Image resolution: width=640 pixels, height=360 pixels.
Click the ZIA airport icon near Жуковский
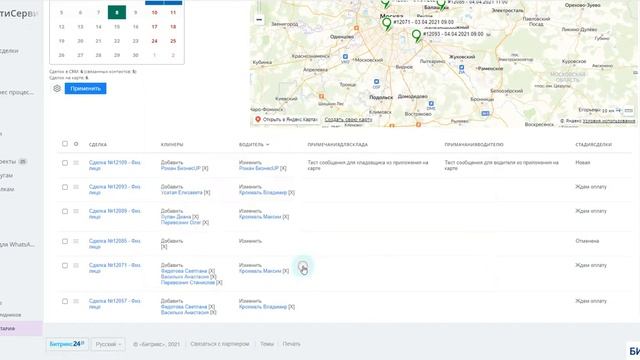[461, 68]
